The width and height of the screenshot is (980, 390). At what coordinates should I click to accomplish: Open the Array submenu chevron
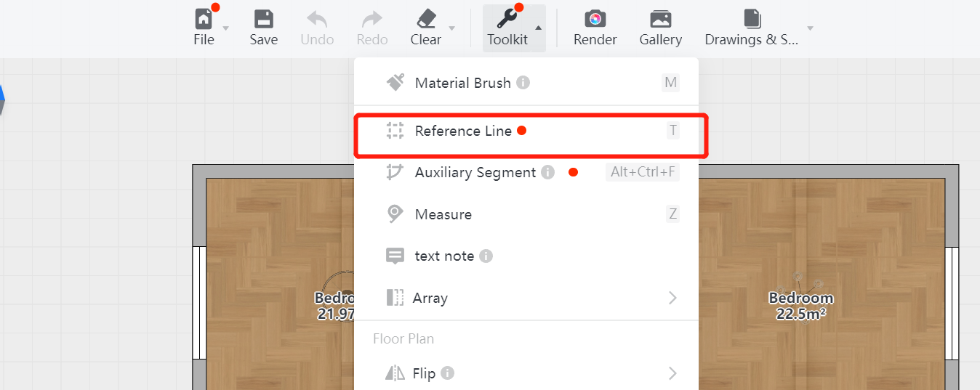672,298
